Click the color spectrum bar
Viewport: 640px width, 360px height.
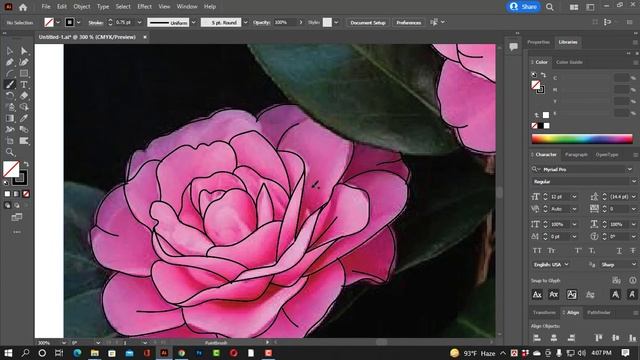(582, 139)
